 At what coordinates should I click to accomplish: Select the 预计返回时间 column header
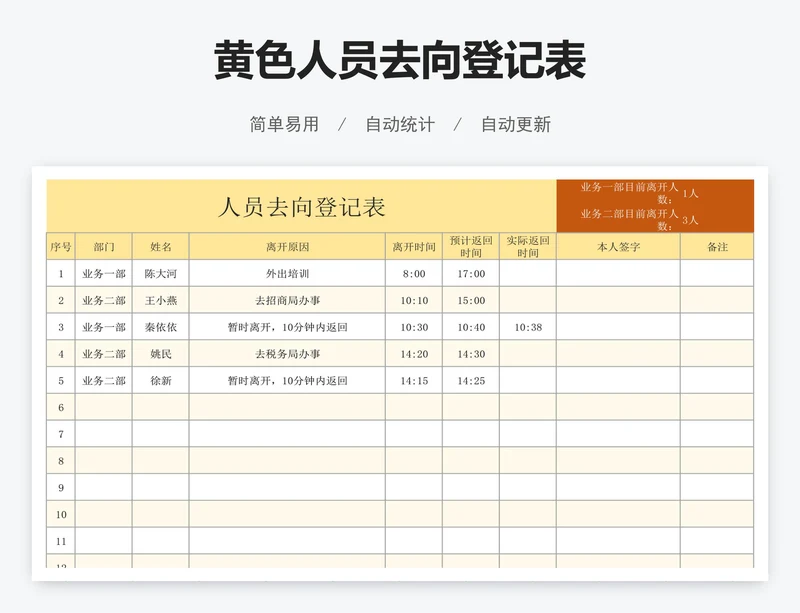tap(471, 247)
